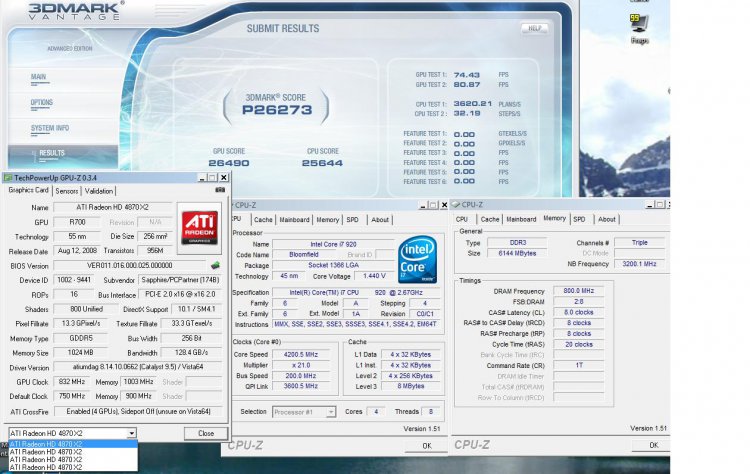Open the GPU selection dropdown arrow in GPU-Z
This screenshot has height=474, width=750.
pyautogui.click(x=131, y=433)
